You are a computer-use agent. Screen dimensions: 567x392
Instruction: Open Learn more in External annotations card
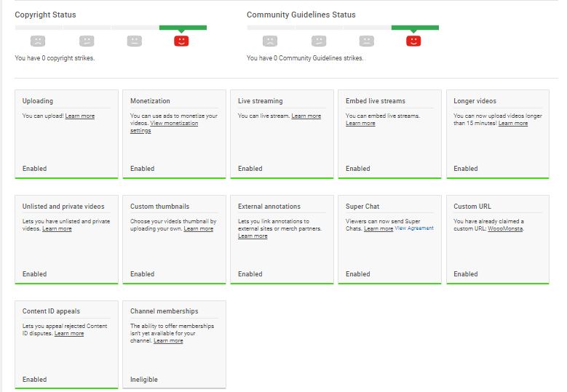coord(253,236)
